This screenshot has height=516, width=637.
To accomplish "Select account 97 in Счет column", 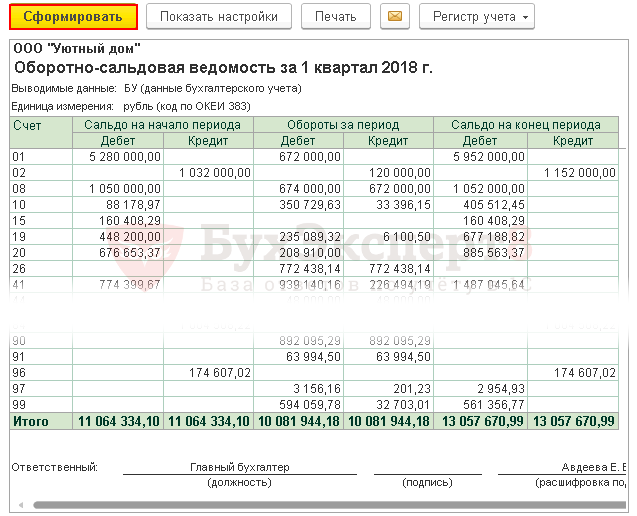I will 41,388.
